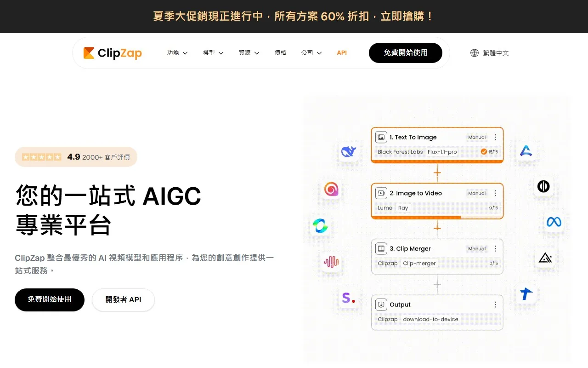Click the hero 免費開始使用 button
The height and width of the screenshot is (368, 588).
point(50,299)
